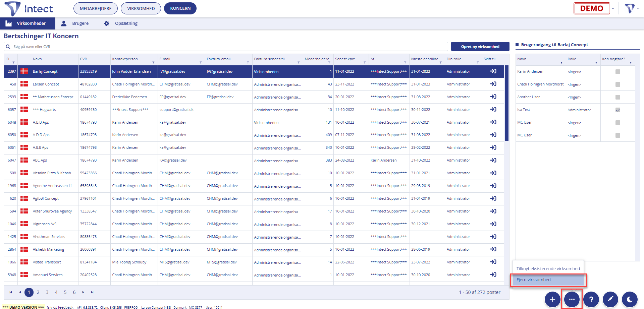Click the search magnifier icon
The image size is (644, 309).
[8, 47]
